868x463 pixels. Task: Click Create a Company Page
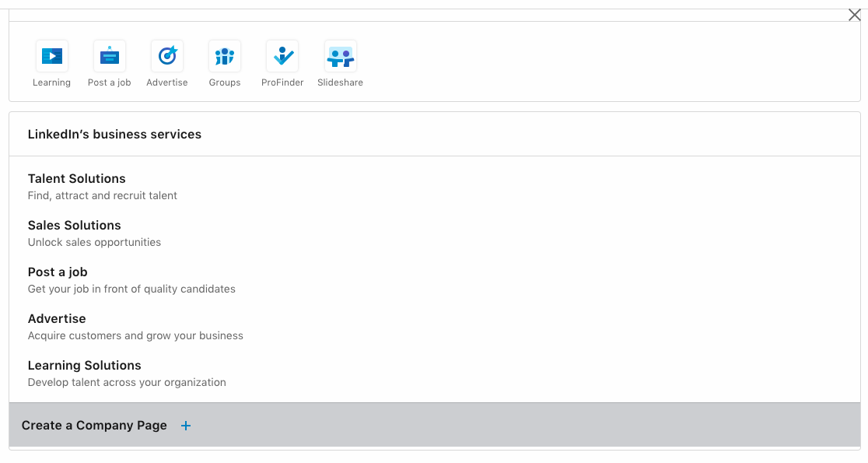coord(95,426)
